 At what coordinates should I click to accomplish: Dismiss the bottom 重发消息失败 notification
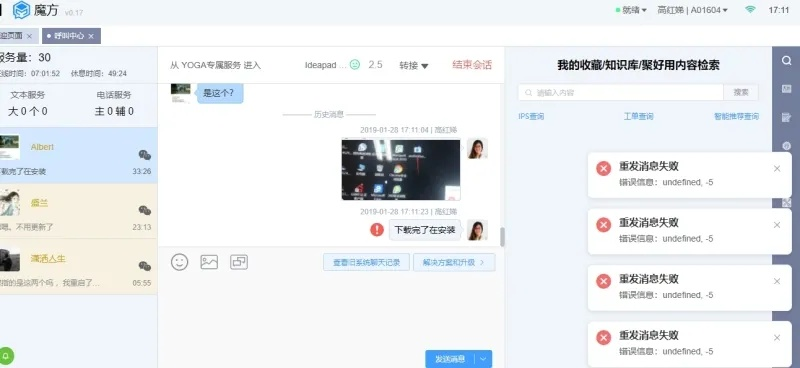pyautogui.click(x=777, y=337)
